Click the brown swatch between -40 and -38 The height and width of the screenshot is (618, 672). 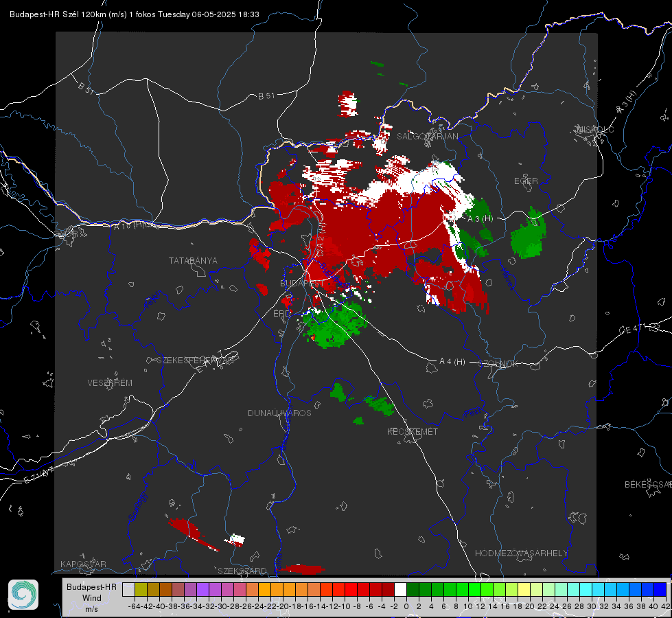tap(166, 590)
